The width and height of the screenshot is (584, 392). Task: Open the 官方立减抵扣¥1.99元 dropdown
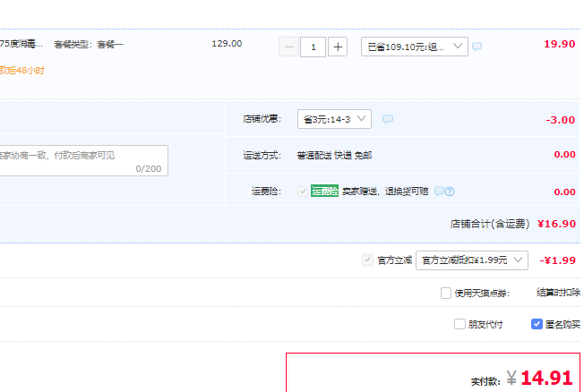472,260
